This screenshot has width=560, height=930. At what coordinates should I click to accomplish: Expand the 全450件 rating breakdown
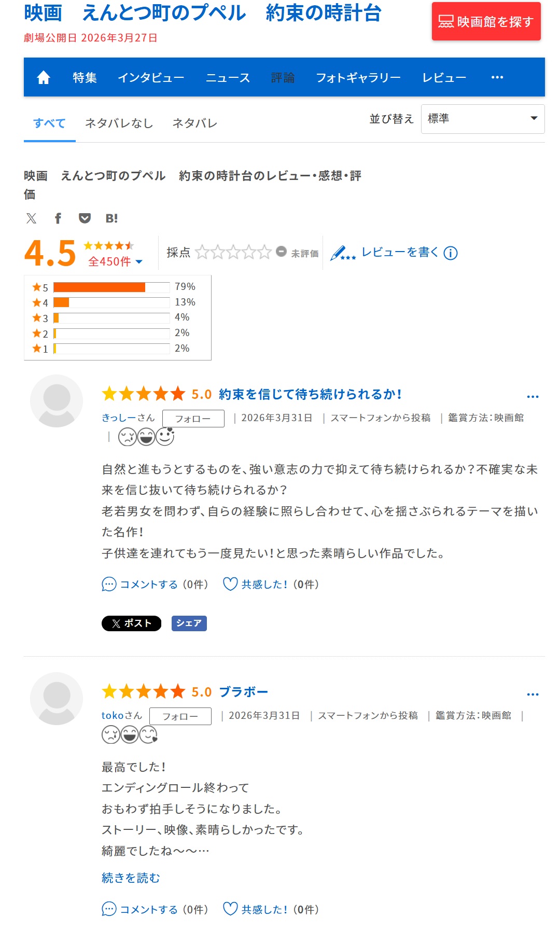click(115, 261)
